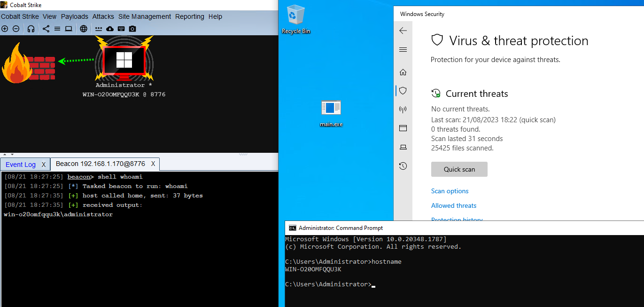Viewport: 644px width, 307px height.
Task: Go back in Windows Security
Action: [x=403, y=31]
